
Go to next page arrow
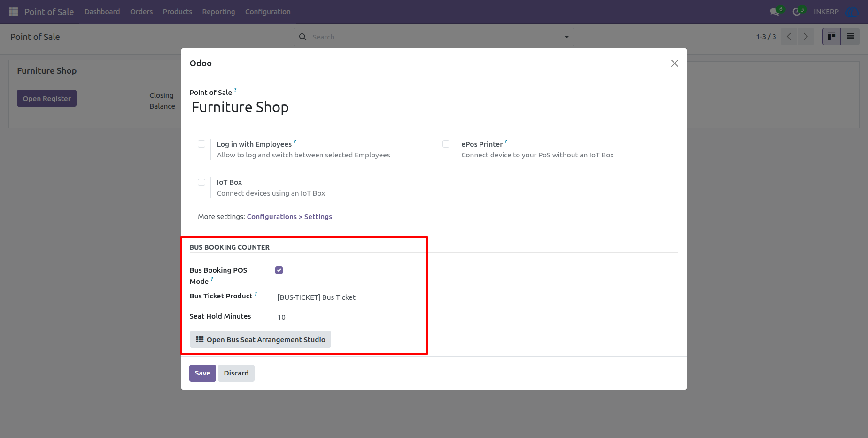click(806, 36)
